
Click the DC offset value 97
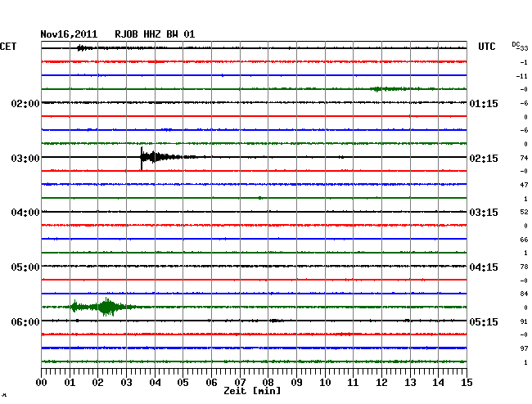click(x=524, y=348)
